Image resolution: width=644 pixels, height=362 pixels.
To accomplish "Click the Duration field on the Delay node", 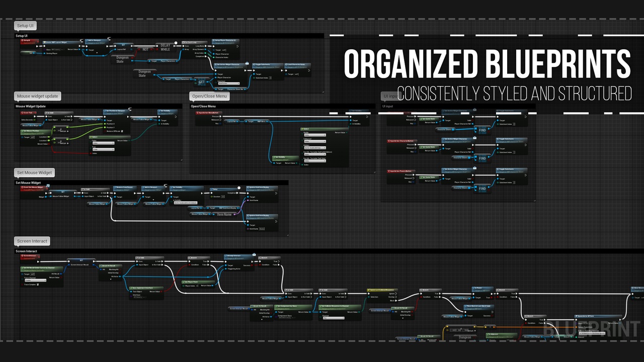I will [223, 197].
